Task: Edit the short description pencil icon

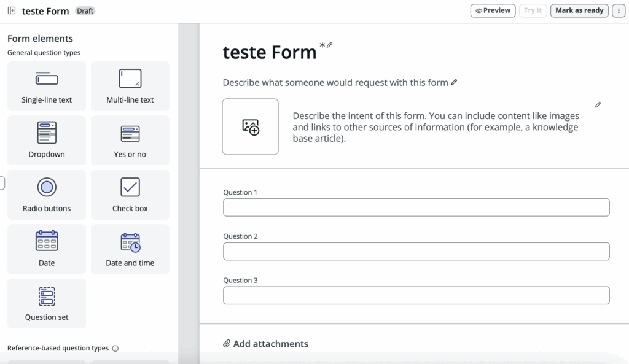Action: (454, 82)
